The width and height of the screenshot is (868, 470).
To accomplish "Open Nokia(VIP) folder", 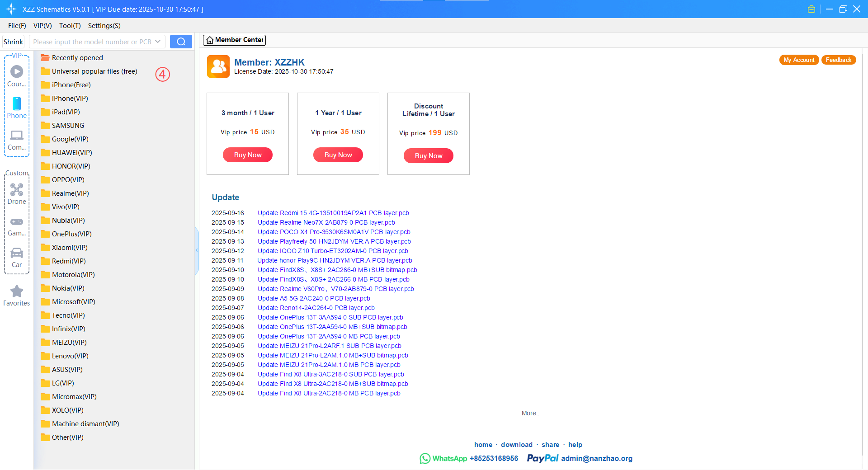I will coord(63,288).
